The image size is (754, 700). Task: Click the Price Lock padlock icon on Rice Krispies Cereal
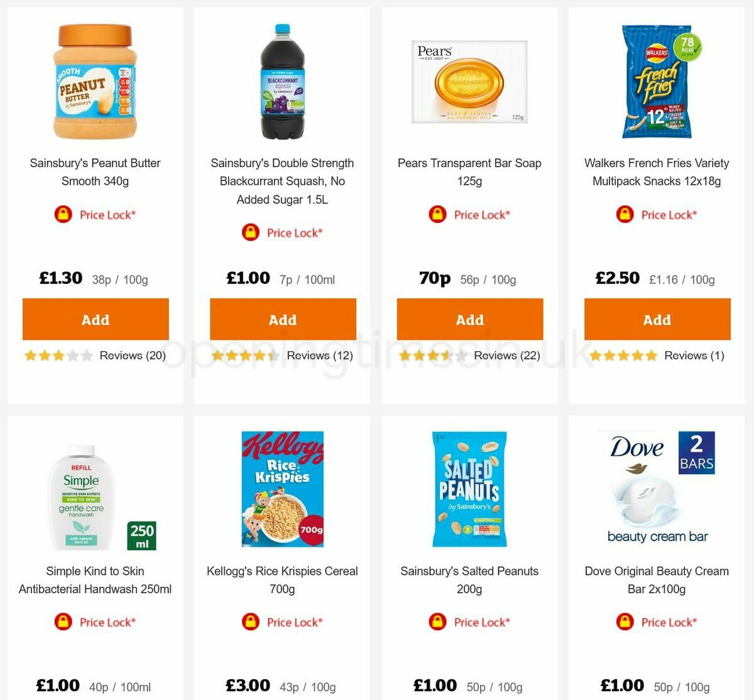(251, 622)
